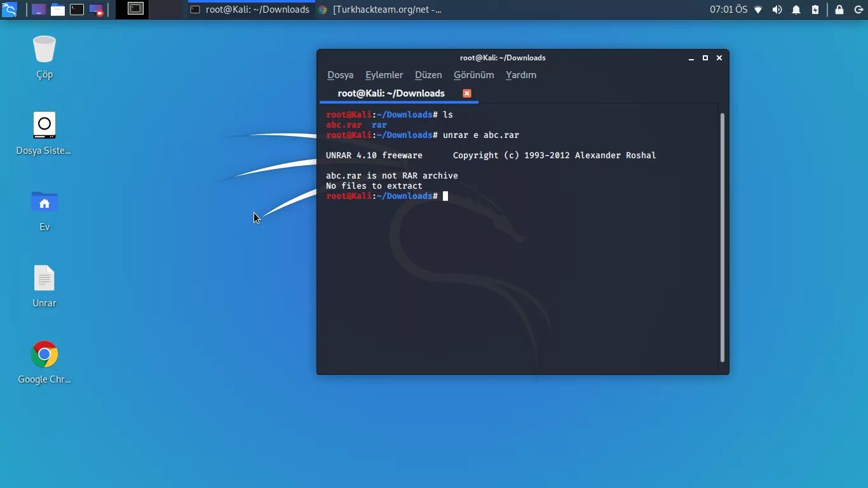Open the Eylemler menu in terminal
The image size is (868, 488).
coord(384,75)
